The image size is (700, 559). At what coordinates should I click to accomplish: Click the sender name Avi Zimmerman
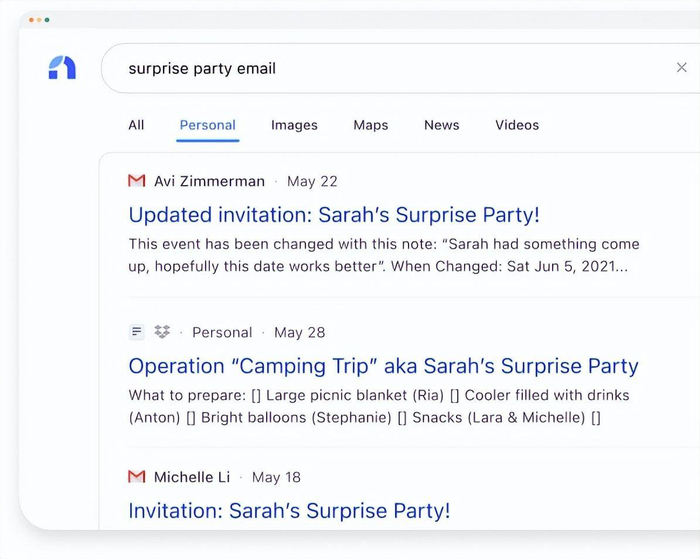pyautogui.click(x=209, y=181)
